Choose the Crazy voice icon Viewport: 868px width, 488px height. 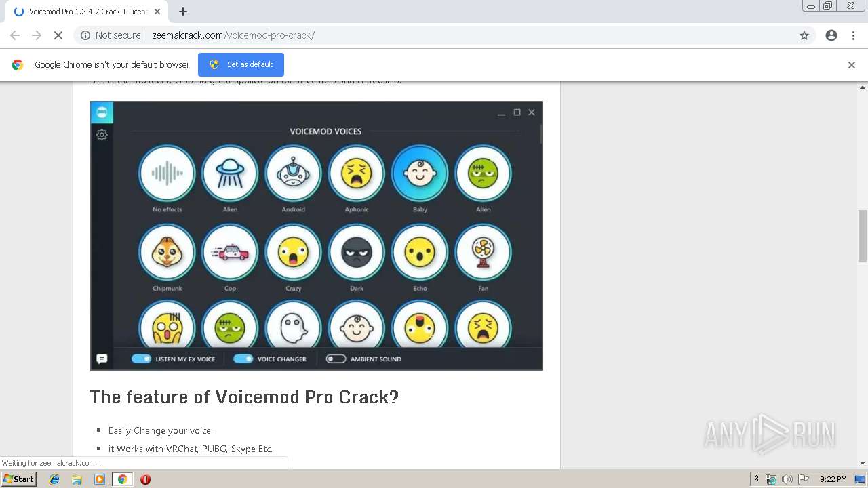(x=293, y=252)
